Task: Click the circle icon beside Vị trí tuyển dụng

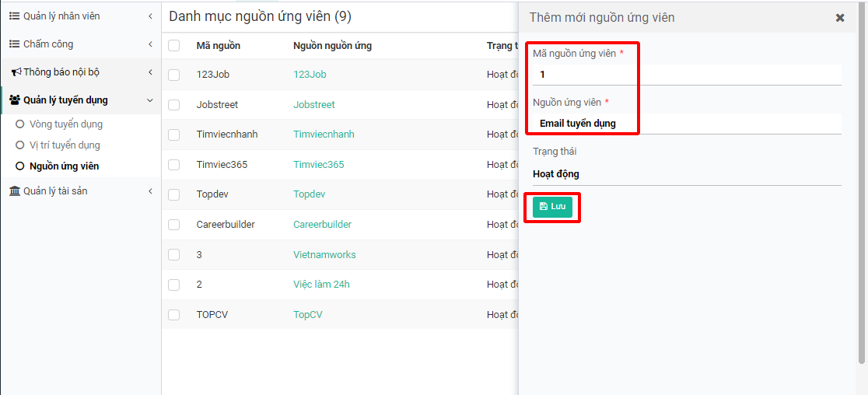Action: point(20,145)
